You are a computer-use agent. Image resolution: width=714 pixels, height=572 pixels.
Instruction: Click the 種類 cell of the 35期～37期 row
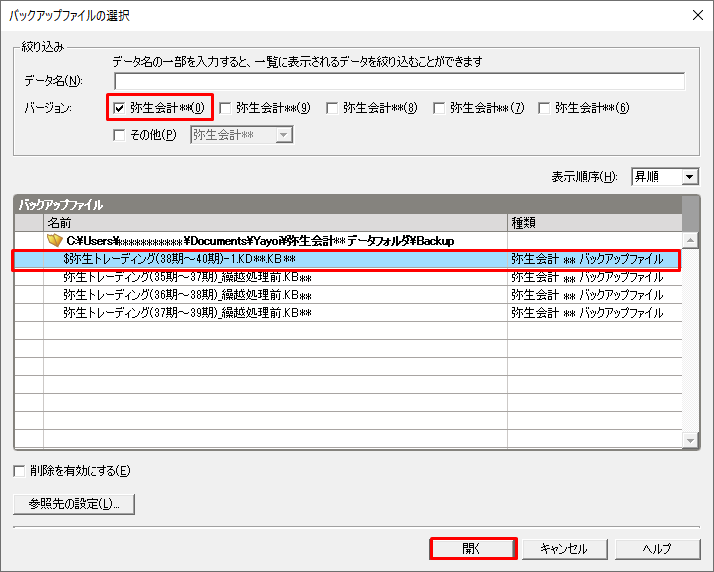(595, 277)
